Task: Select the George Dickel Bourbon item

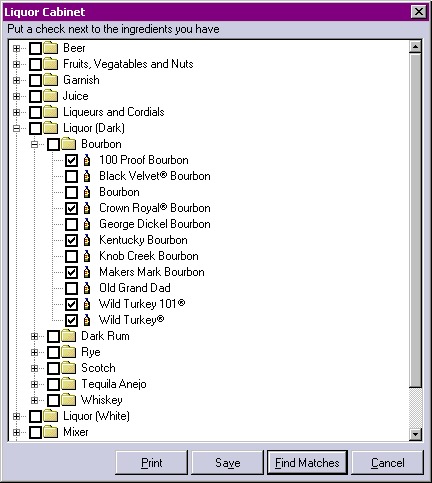Action: point(155,224)
